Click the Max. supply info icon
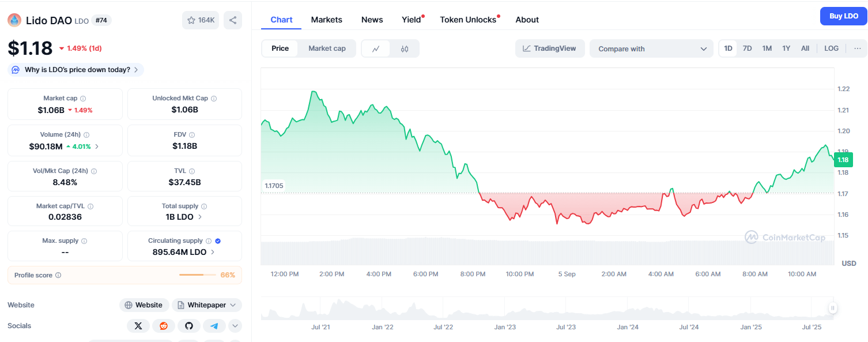This screenshot has height=342, width=868. click(84, 241)
